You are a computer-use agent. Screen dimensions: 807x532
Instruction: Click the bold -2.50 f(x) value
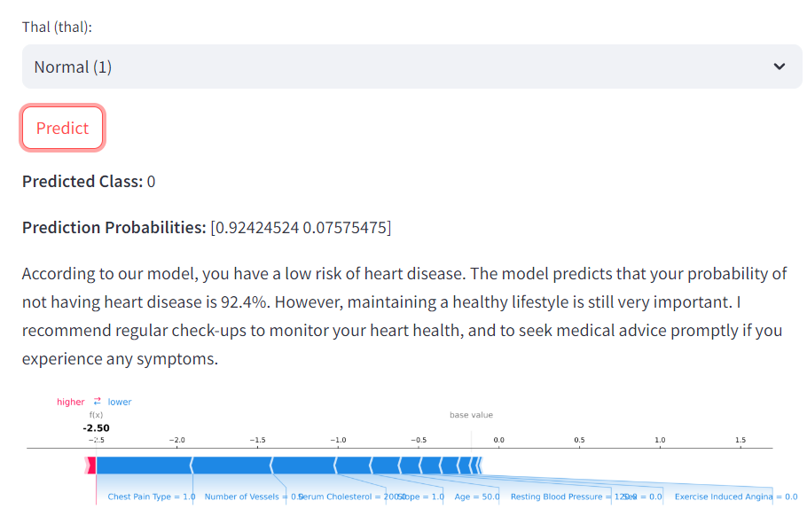96,428
